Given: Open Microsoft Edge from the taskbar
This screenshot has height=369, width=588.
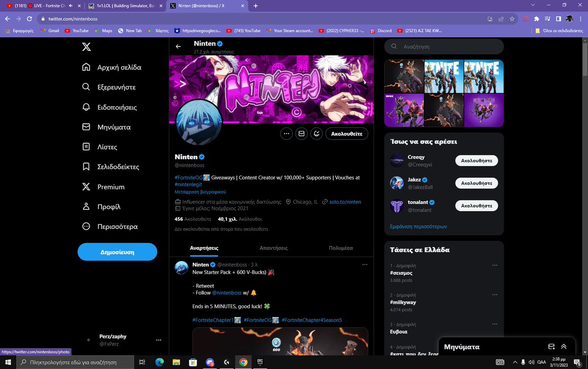Looking at the screenshot, I should (159, 362).
